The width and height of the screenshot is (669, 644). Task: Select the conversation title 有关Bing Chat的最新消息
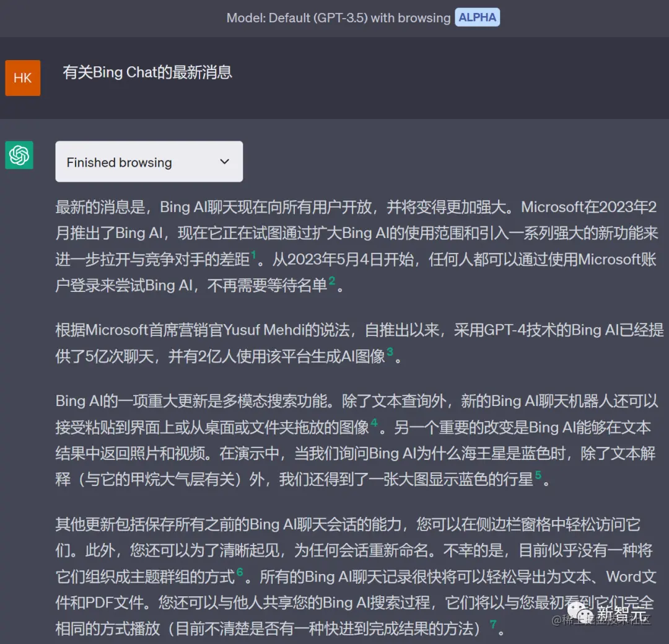pyautogui.click(x=147, y=73)
